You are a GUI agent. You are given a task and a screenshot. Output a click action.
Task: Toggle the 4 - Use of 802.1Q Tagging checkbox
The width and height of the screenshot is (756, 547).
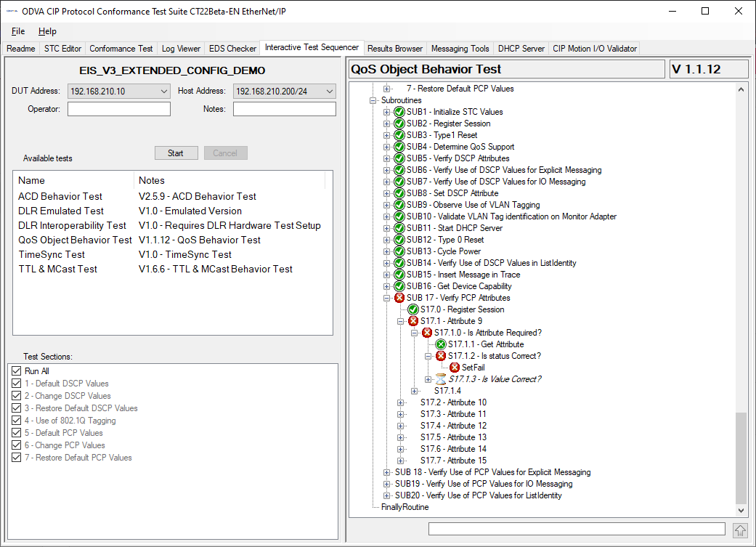click(x=17, y=421)
